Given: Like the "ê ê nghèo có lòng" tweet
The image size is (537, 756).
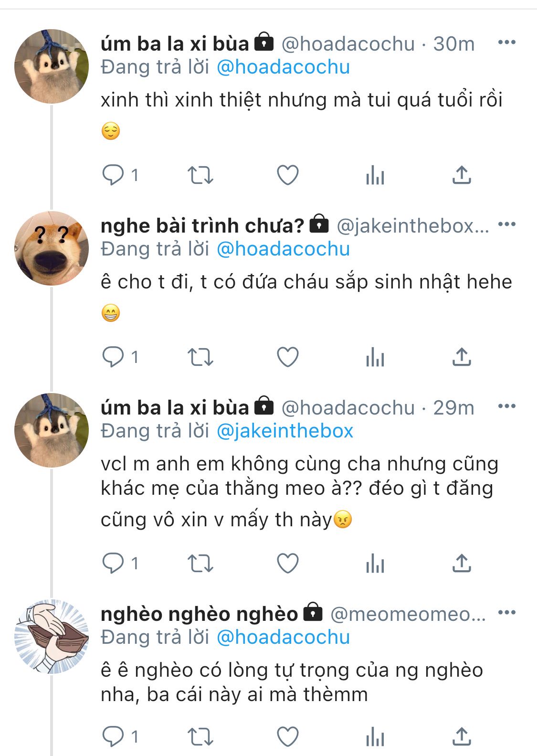Looking at the screenshot, I should (x=288, y=736).
